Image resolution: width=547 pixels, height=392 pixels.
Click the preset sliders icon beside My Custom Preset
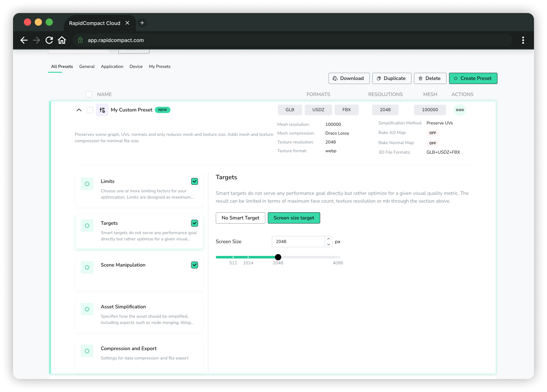point(102,110)
